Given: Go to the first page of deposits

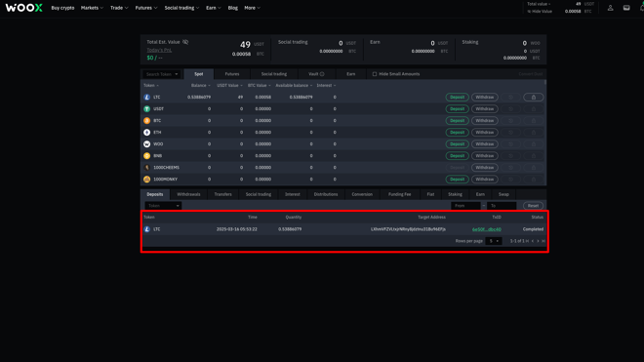Looking at the screenshot, I should coord(527,241).
